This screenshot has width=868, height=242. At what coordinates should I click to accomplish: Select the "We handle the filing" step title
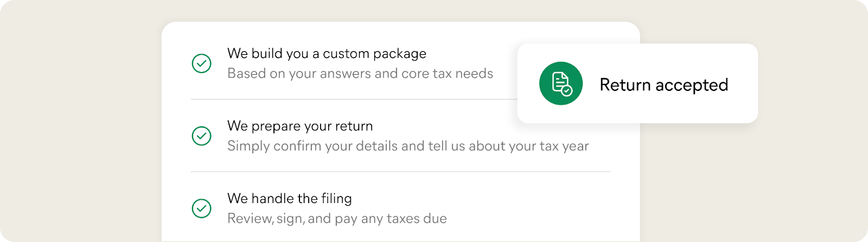point(289,199)
